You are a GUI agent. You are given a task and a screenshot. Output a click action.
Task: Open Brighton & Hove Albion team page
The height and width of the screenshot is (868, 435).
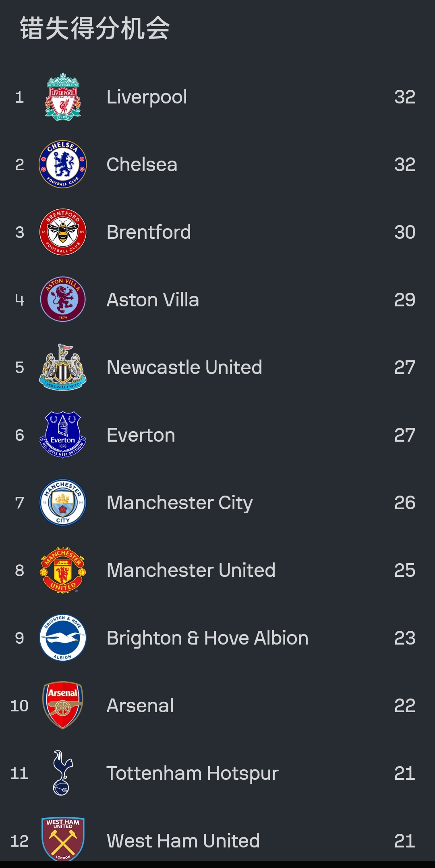click(x=207, y=638)
